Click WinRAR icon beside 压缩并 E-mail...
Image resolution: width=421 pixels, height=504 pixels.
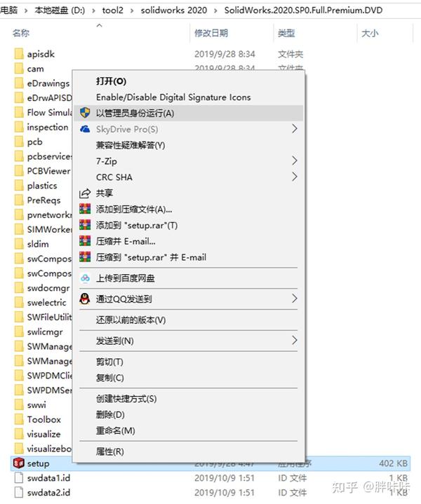click(x=85, y=241)
